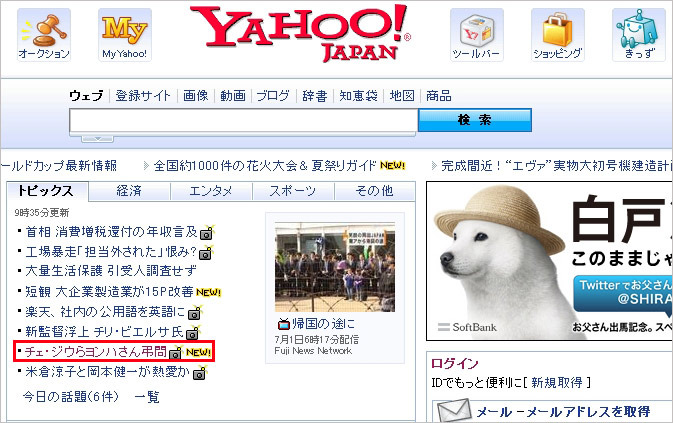This screenshot has height=423, width=673.
Task: Click camera icon beside チェ・ジウ headline
Action: [x=176, y=352]
